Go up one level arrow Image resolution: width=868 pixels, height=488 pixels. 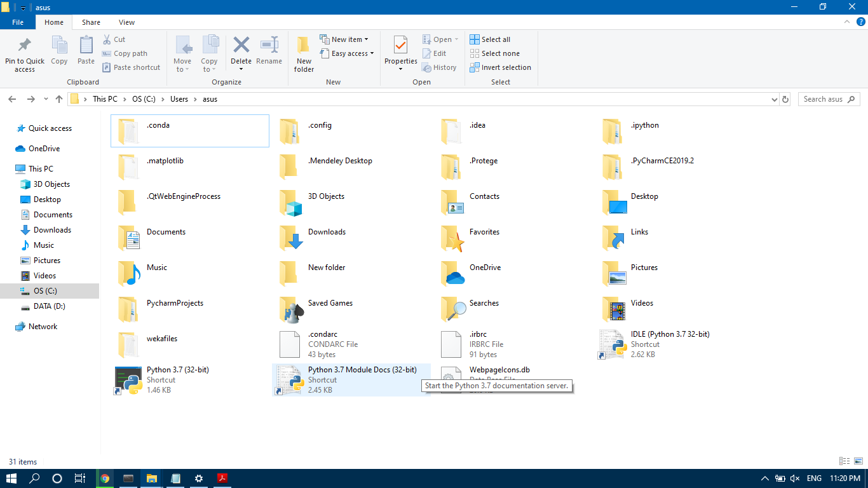pos(59,99)
